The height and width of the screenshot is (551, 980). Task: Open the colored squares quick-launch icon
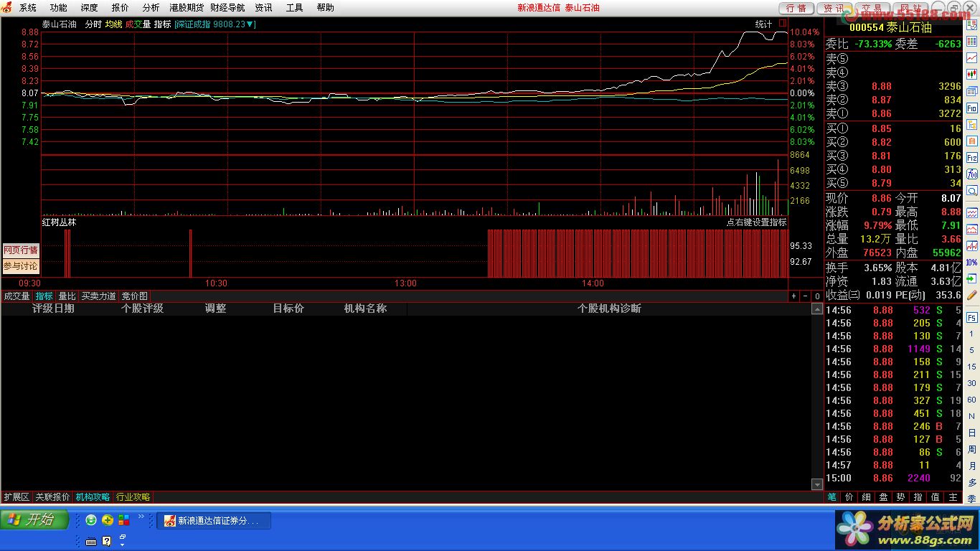(x=124, y=520)
